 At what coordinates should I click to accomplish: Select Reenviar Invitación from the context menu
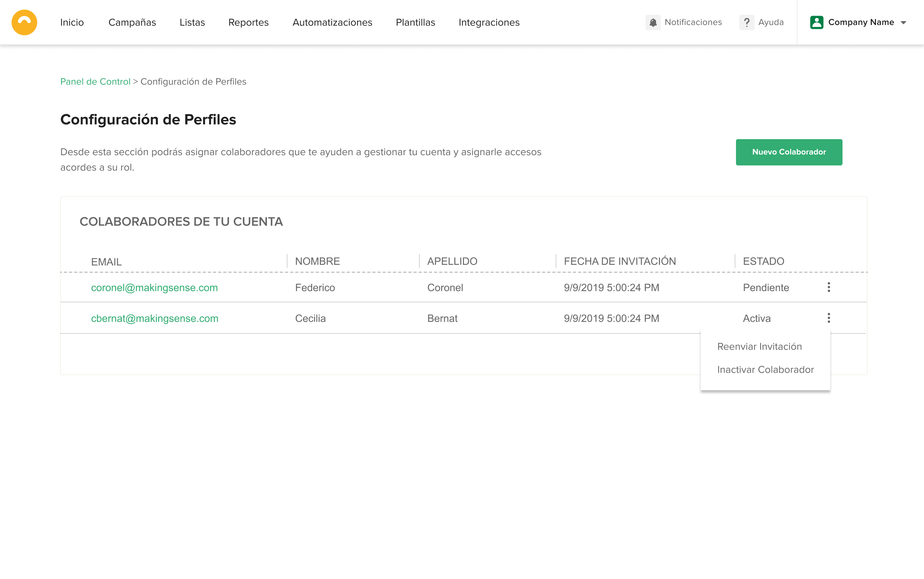pos(759,346)
